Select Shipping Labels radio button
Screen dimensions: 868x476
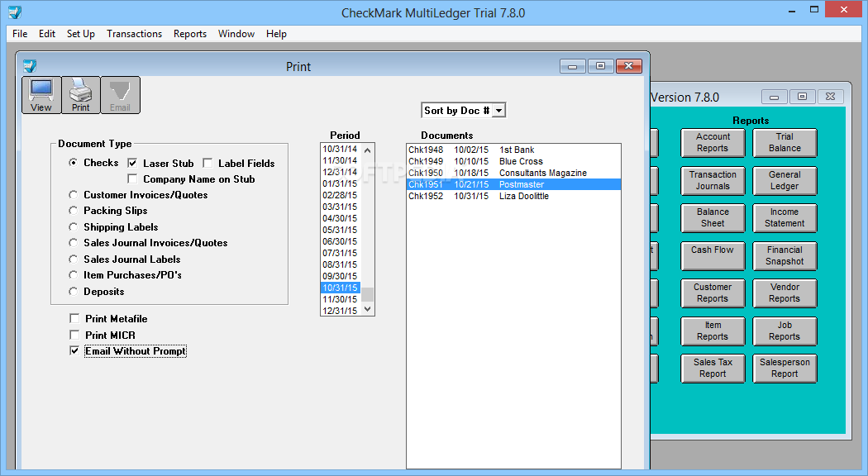73,227
